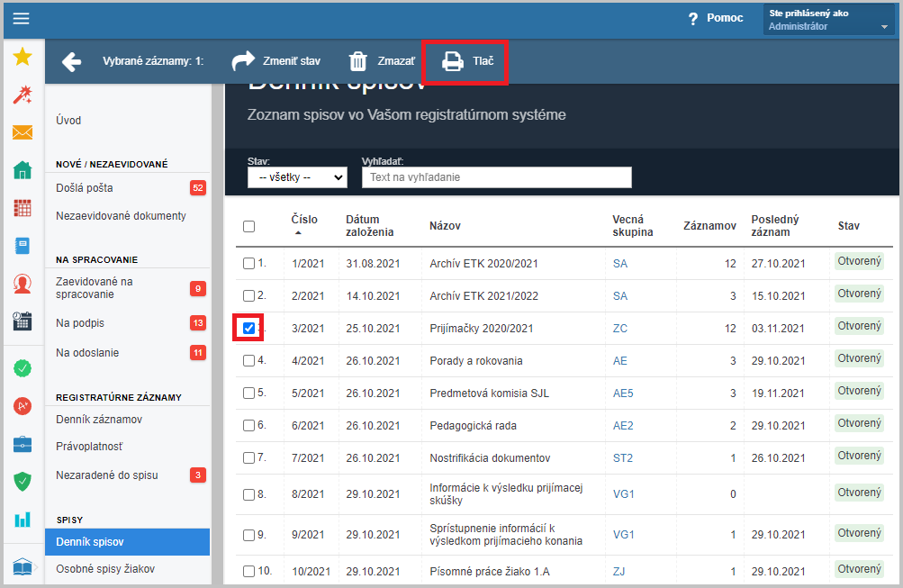Screen dimensions: 903x588
Task: Check the box for Písomné práce žiako 1.A
Action: (248, 571)
